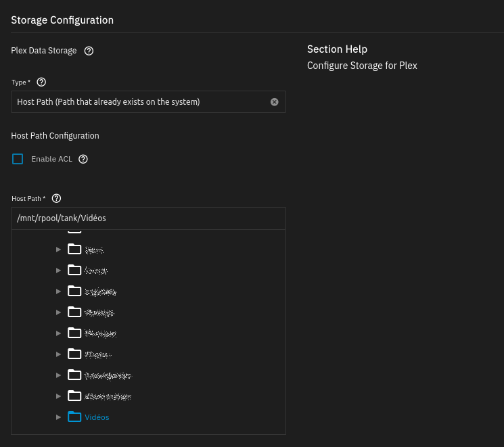The width and height of the screenshot is (504, 447).
Task: Click the partially hidden folder at tree top
Action: [74, 232]
